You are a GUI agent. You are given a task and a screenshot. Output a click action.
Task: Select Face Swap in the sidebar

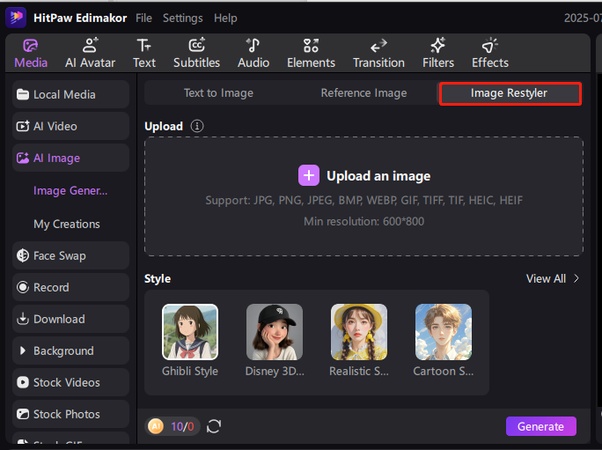click(x=71, y=256)
